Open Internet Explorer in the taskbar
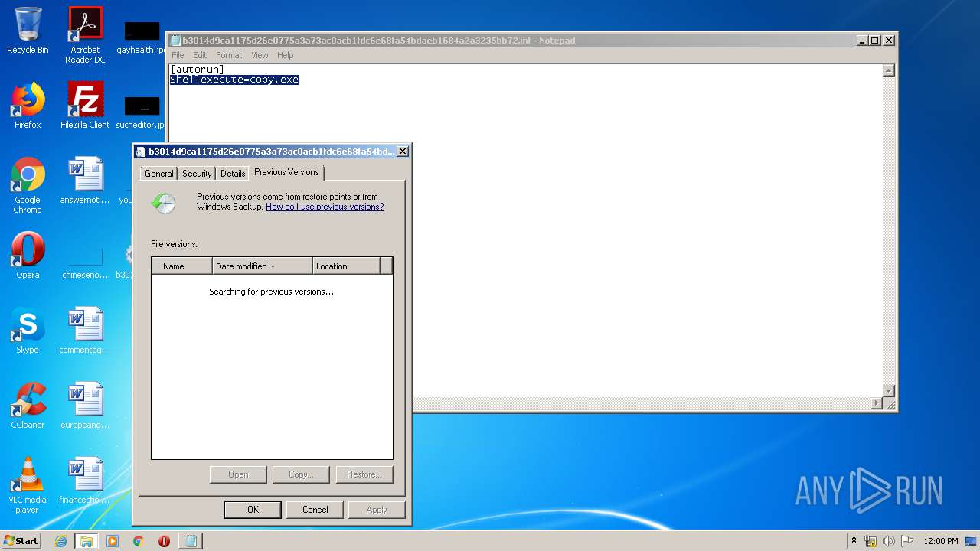This screenshot has height=551, width=980. coord(61,541)
